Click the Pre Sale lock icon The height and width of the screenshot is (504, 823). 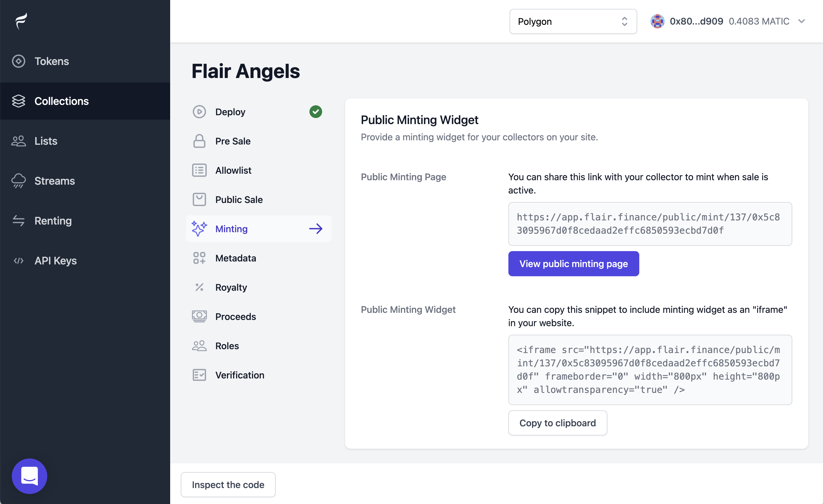pyautogui.click(x=199, y=141)
